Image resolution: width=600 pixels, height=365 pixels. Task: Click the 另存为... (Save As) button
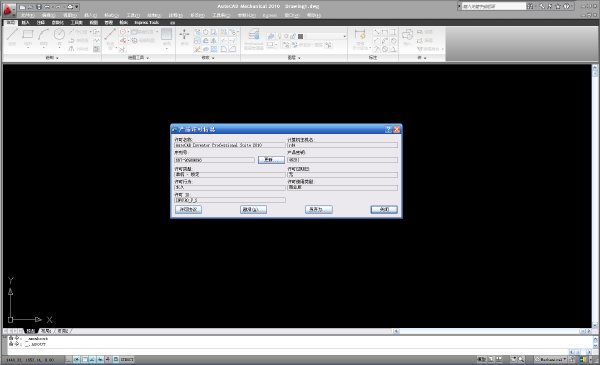(x=318, y=209)
